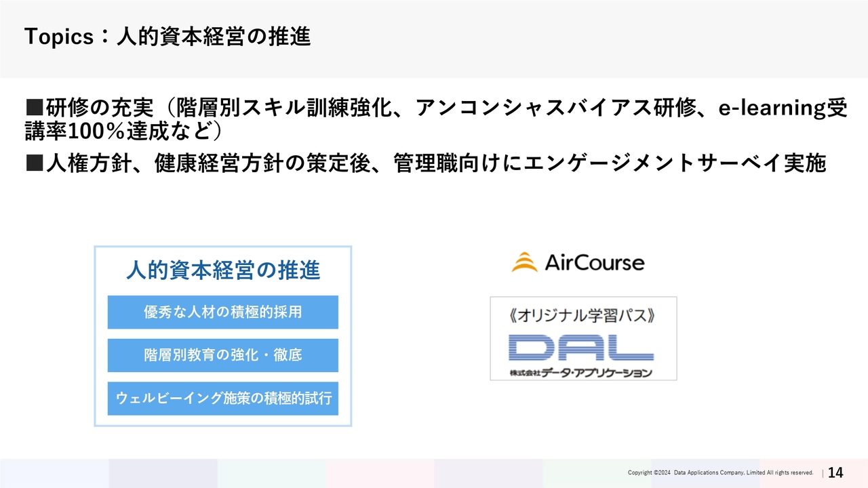
Task: Click the 株式会社データ・アプリケーション text
Action: coord(581,373)
